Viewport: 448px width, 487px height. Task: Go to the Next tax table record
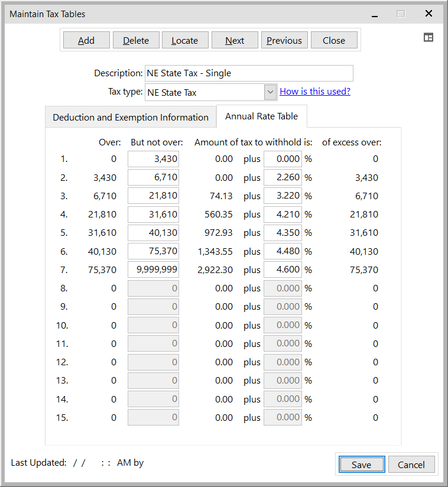(235, 40)
